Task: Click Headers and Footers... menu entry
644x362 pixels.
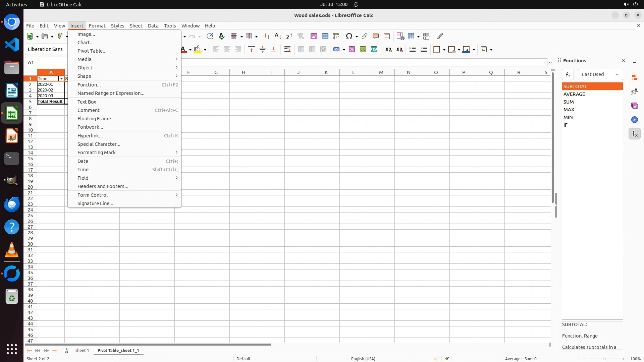Action: (x=103, y=186)
